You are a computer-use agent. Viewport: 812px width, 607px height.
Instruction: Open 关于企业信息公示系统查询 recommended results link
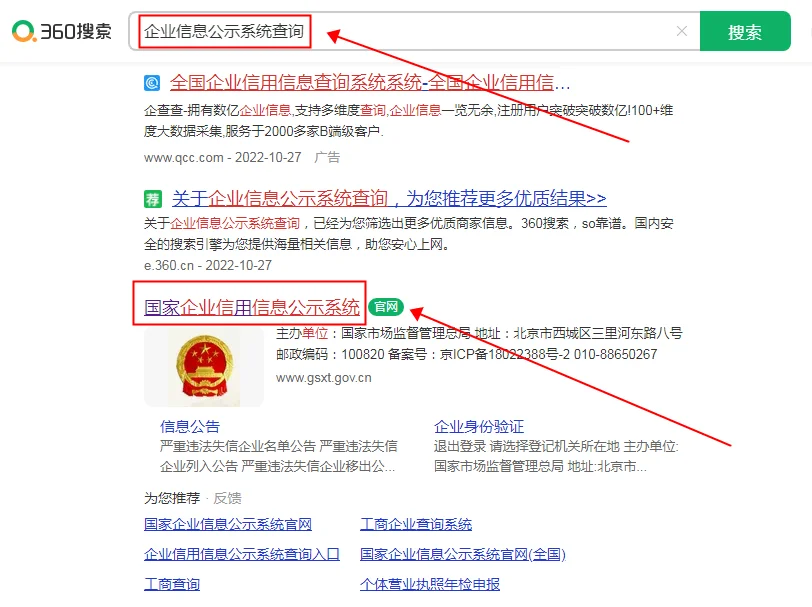pos(389,198)
